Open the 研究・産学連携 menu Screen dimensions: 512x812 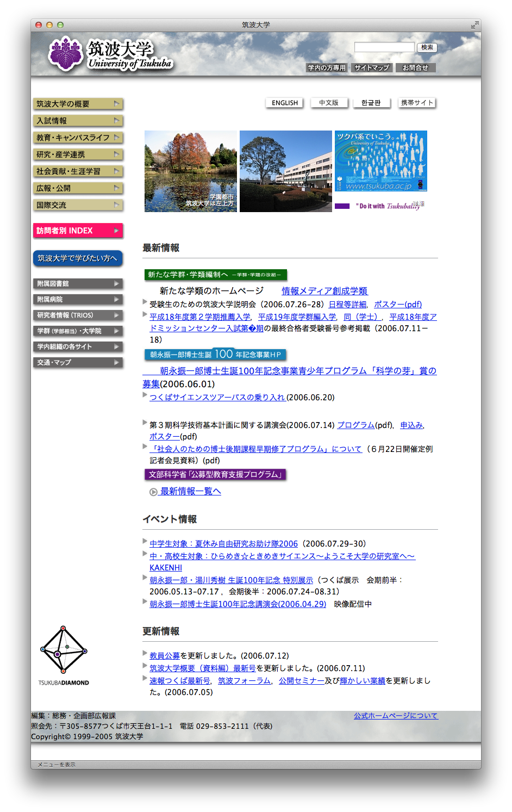point(78,154)
